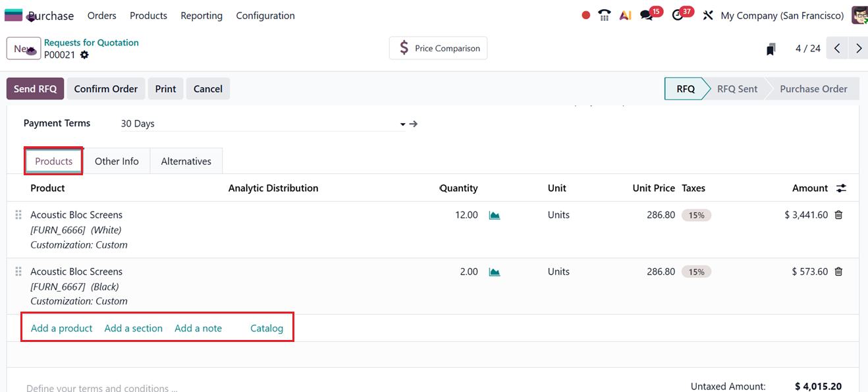Open the Configuration menu
This screenshot has height=392, width=868.
tap(265, 15)
